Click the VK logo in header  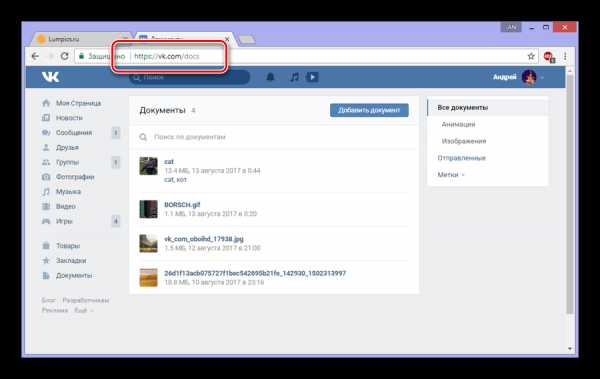click(x=51, y=77)
